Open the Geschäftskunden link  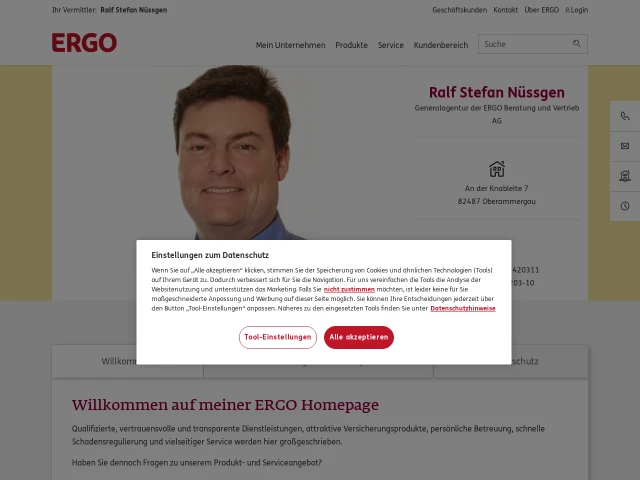[x=460, y=10]
